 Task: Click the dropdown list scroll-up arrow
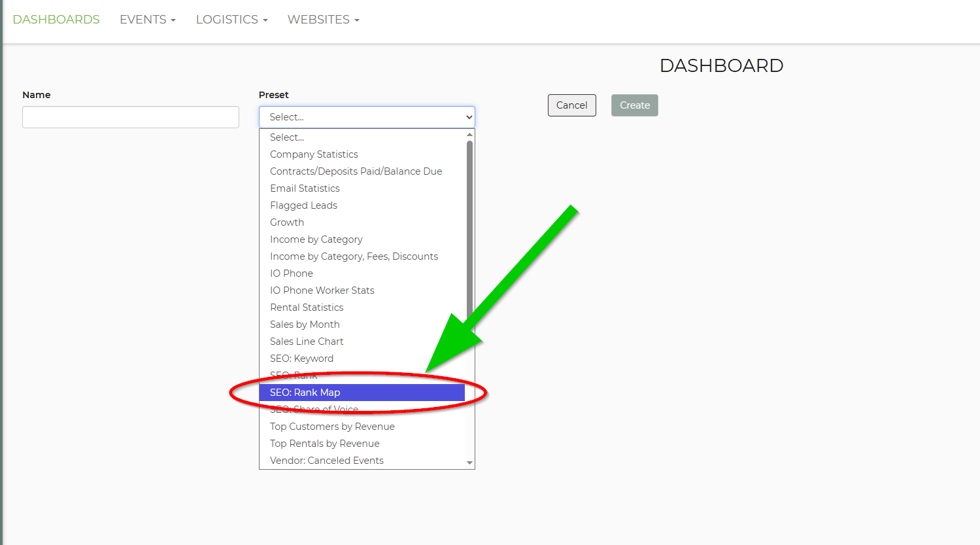[469, 134]
